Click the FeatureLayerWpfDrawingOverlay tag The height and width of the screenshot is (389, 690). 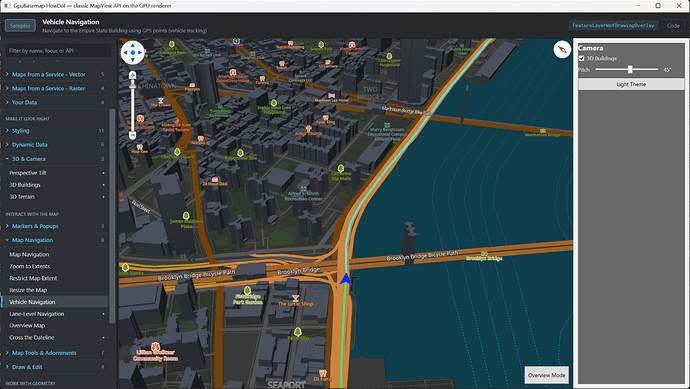(x=613, y=26)
